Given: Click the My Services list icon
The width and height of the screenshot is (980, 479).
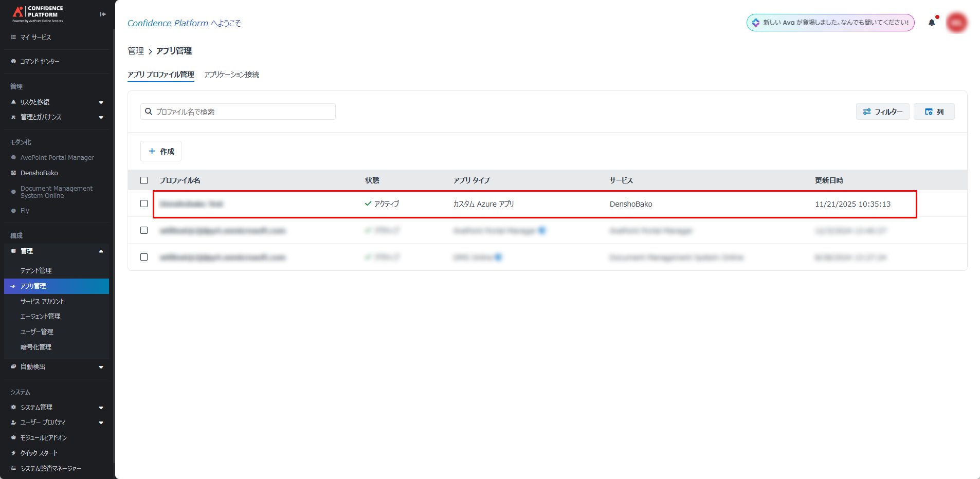Looking at the screenshot, I should coord(13,37).
